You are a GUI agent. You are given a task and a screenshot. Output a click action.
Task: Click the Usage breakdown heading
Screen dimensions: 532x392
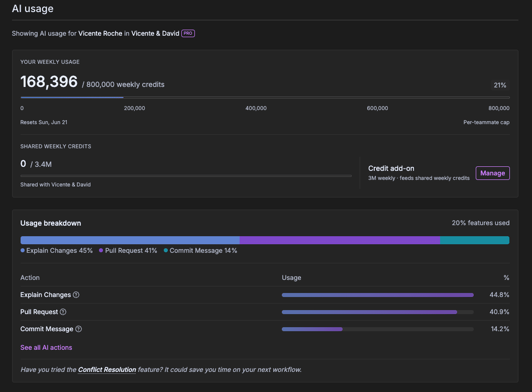(51, 223)
